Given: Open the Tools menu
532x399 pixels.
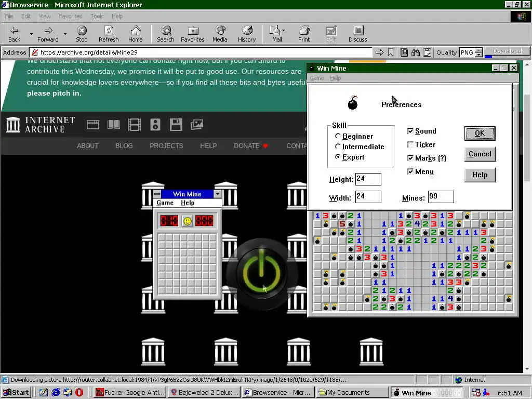Looking at the screenshot, I should [97, 16].
